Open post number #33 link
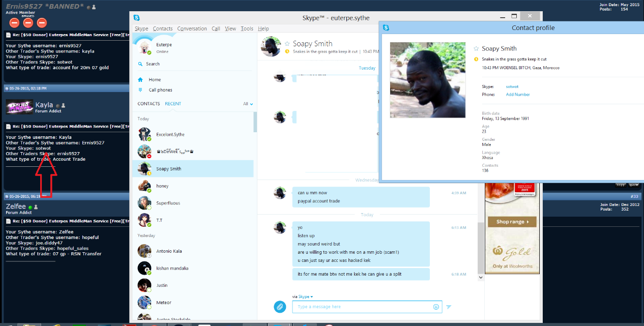 pos(634,196)
